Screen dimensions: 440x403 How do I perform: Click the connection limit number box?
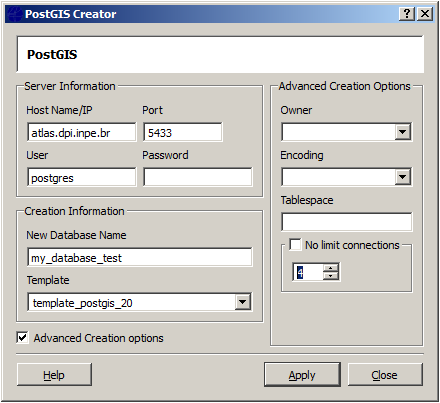point(308,272)
